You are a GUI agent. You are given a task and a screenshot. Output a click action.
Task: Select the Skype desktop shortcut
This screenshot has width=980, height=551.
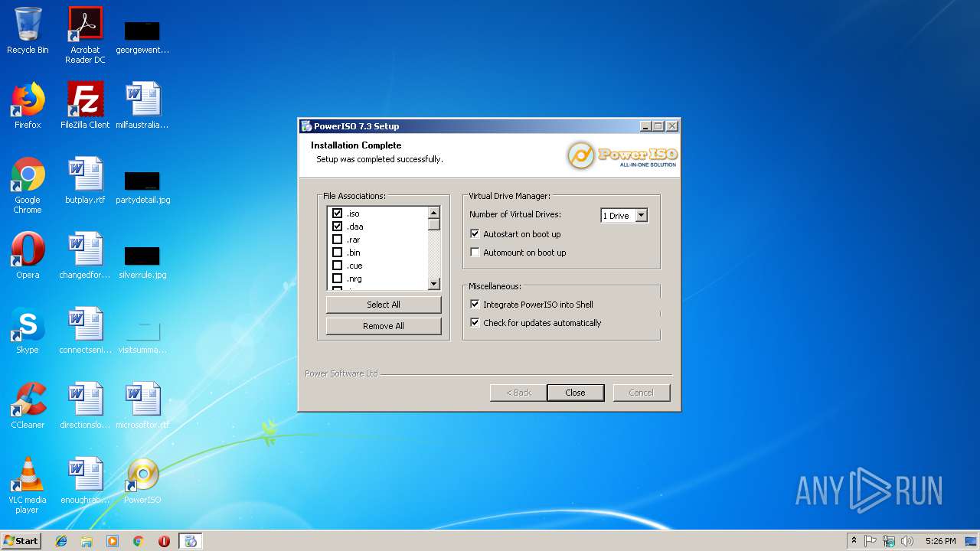point(28,331)
